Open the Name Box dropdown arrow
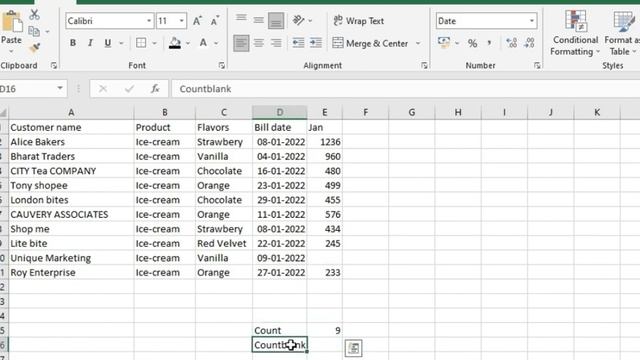 click(x=60, y=88)
